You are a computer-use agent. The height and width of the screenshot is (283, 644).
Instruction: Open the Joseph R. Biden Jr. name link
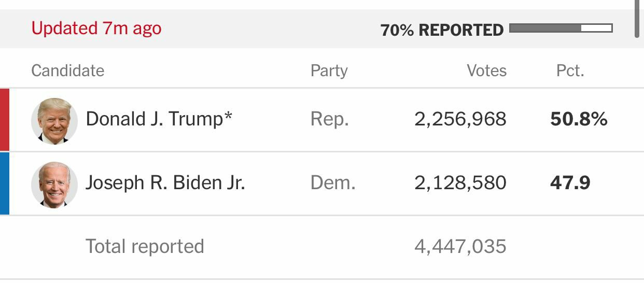click(165, 183)
